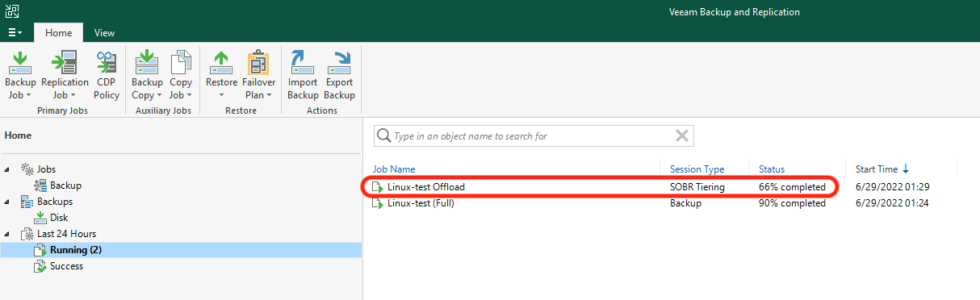Open the Copy Job ribbon button
Screen dimensions: 980x300
click(181, 75)
